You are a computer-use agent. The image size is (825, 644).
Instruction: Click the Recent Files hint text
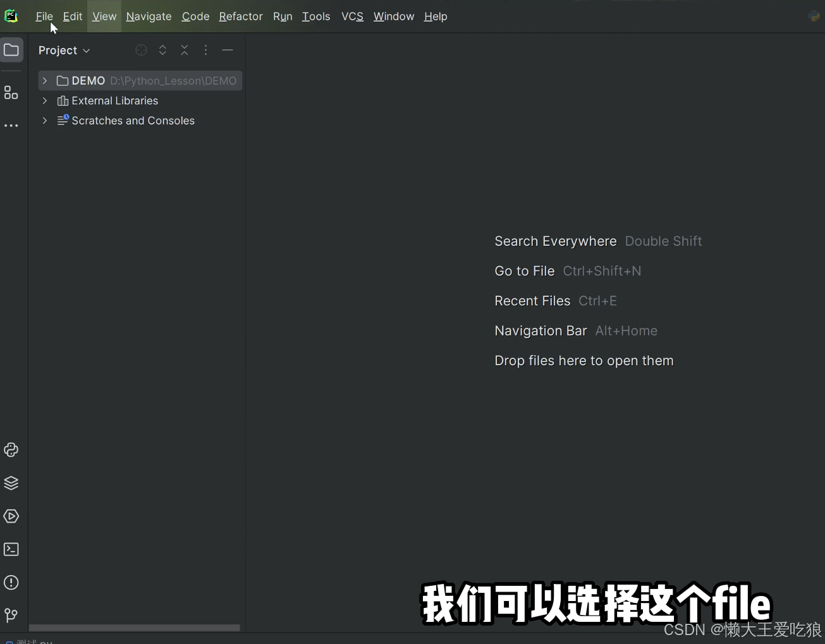532,301
